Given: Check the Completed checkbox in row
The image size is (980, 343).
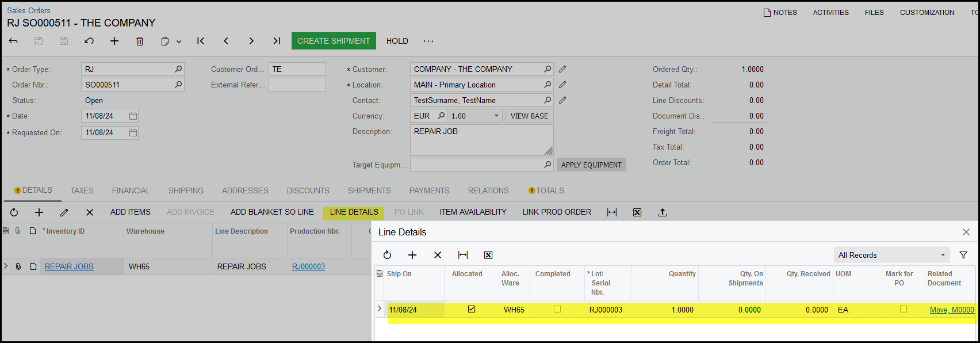Looking at the screenshot, I should pyautogui.click(x=557, y=309).
